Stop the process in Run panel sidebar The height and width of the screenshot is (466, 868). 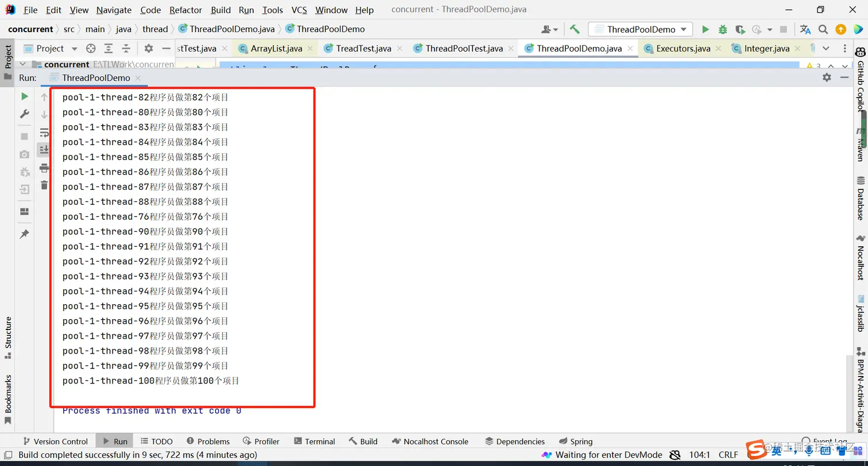[25, 137]
